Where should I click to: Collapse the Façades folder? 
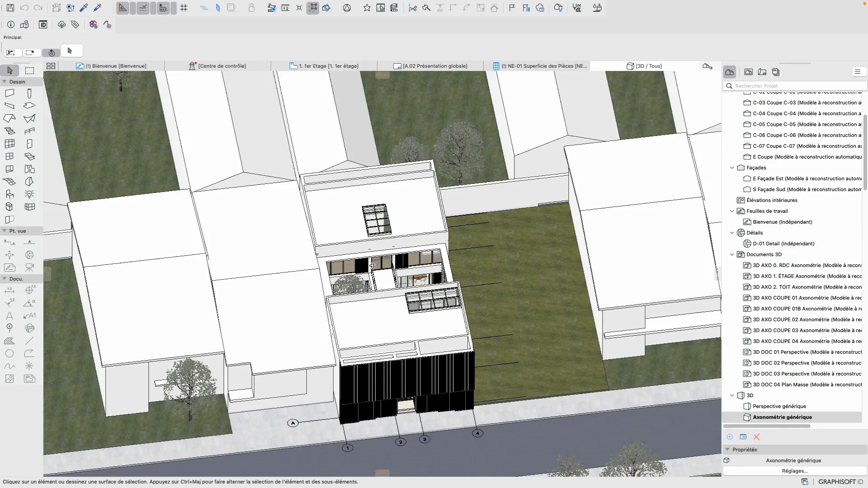pos(732,168)
